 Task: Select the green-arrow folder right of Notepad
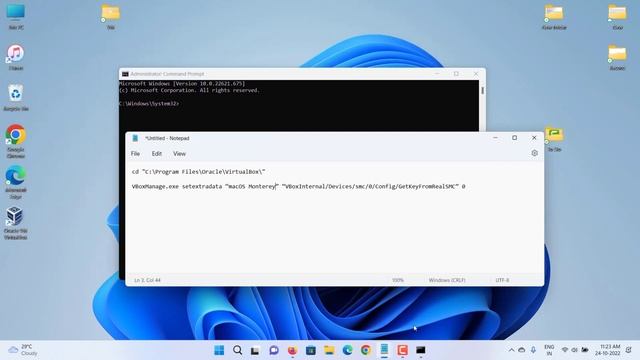coord(554,139)
